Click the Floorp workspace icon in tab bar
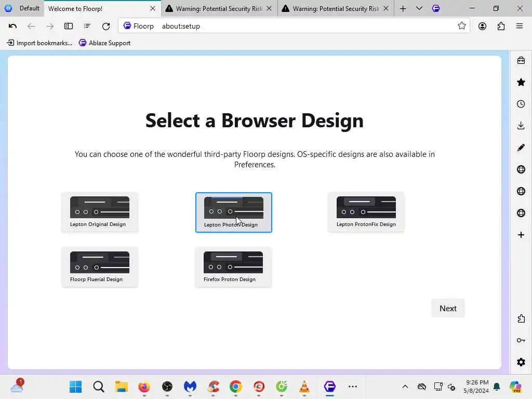Screen dimensions: 532x399 436,8
